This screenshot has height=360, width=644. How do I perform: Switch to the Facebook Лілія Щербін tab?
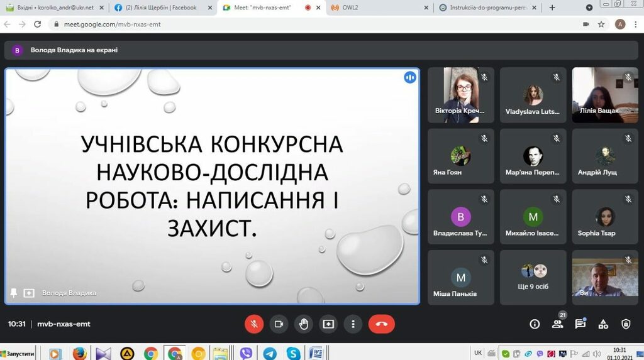(x=160, y=8)
